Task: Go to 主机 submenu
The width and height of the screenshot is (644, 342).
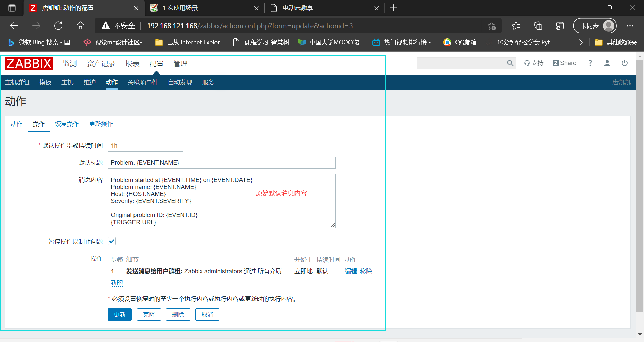Action: (67, 82)
